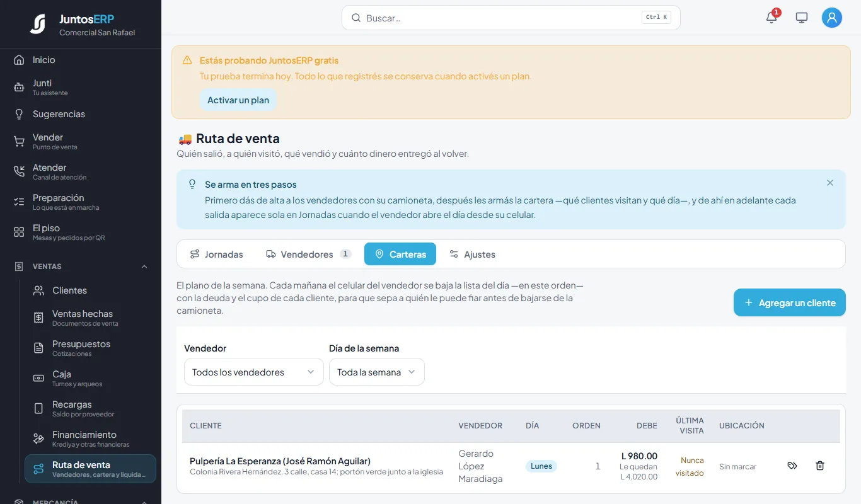This screenshot has width=861, height=504.
Task: Click the monitor display icon
Action: (x=802, y=18)
